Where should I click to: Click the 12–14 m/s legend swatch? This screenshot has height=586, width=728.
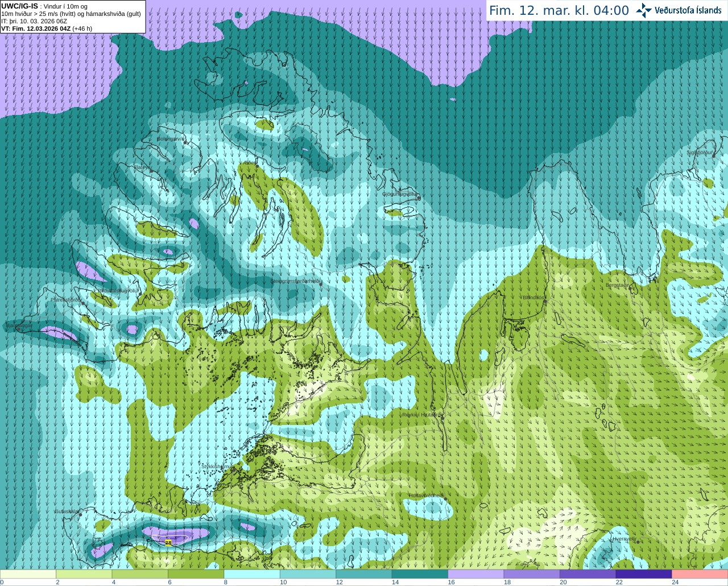click(x=364, y=574)
